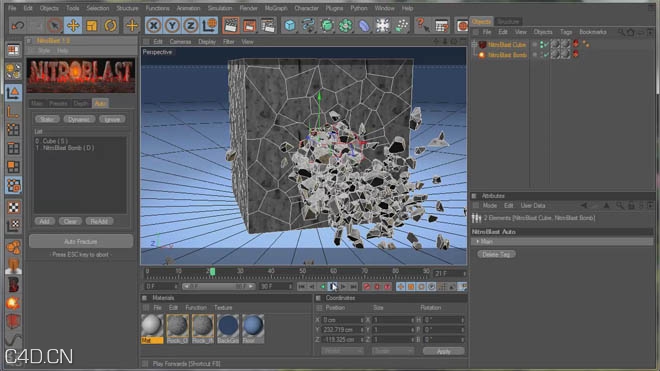Screen dimensions: 660x371
Task: Activate the Scale tool
Action: tap(92, 26)
